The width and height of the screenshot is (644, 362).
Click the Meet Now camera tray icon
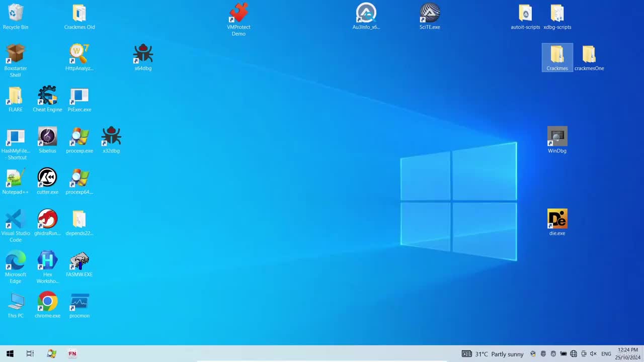pyautogui.click(x=584, y=354)
